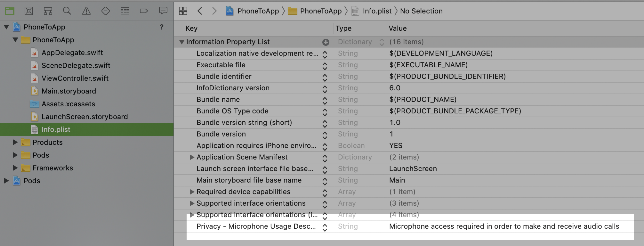Viewport: 644px width, 246px height.
Task: Show the Breakpoint navigator
Action: pyautogui.click(x=144, y=11)
